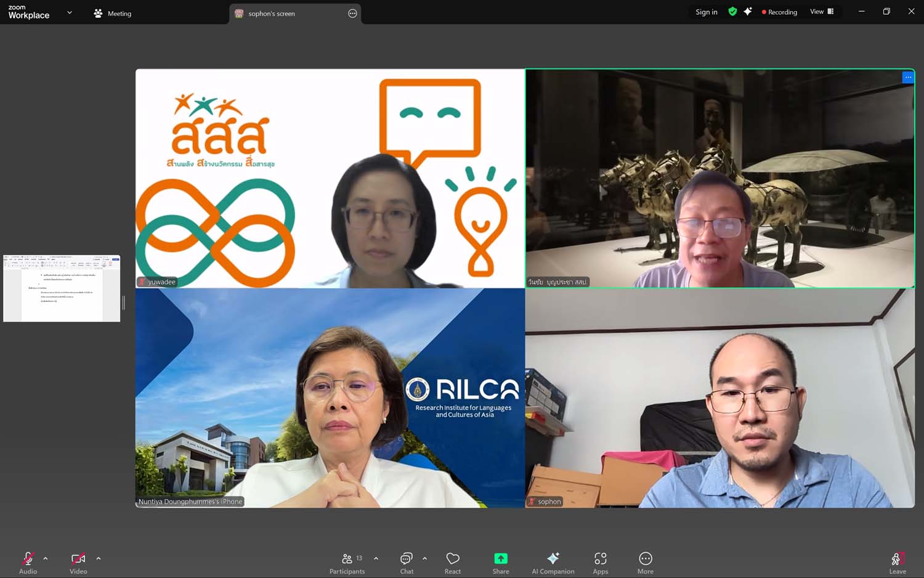The width and height of the screenshot is (924, 578).
Task: Unmute microphone with the Audio button
Action: point(28,561)
